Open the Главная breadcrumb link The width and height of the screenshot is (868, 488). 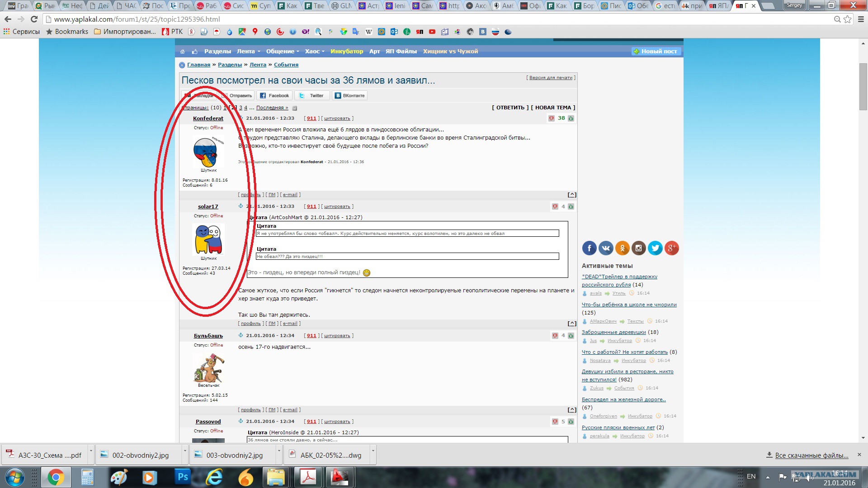point(198,65)
